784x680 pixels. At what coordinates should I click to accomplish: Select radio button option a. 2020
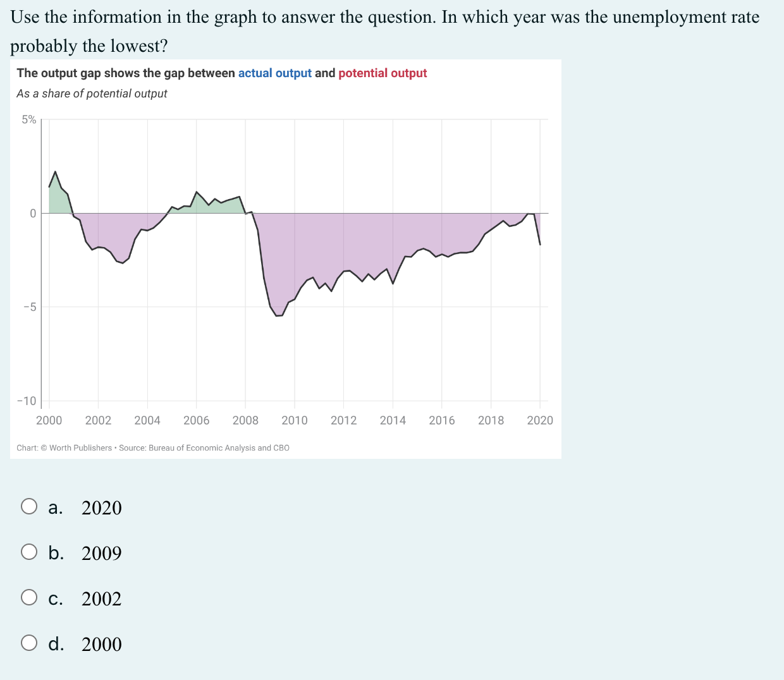click(x=28, y=506)
